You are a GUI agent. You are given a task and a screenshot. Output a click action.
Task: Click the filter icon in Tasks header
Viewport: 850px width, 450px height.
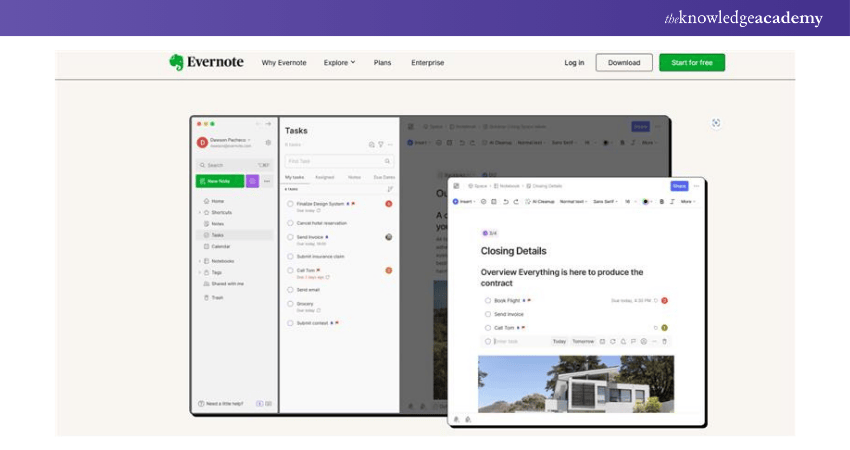(380, 144)
